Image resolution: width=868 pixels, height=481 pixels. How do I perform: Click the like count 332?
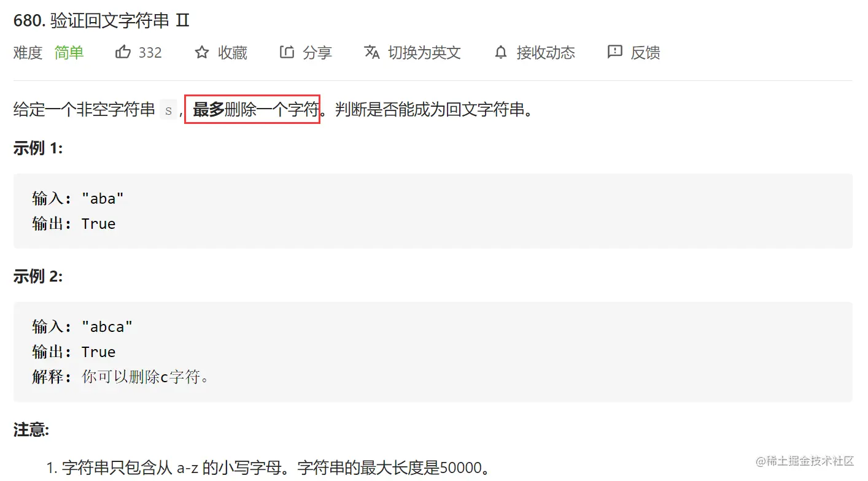pos(150,53)
